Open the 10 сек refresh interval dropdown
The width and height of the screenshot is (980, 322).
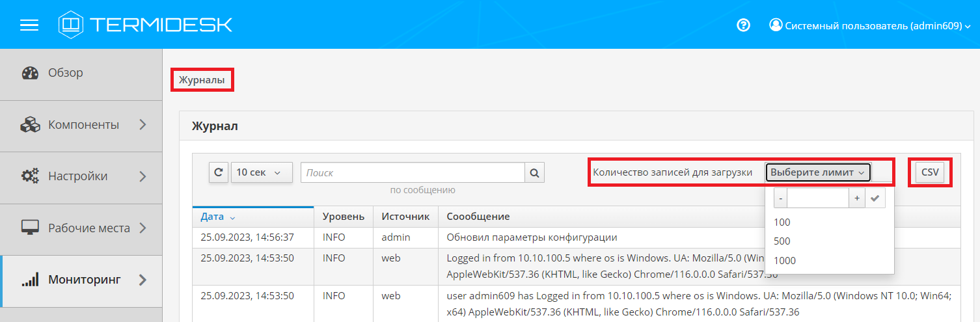[x=262, y=172]
